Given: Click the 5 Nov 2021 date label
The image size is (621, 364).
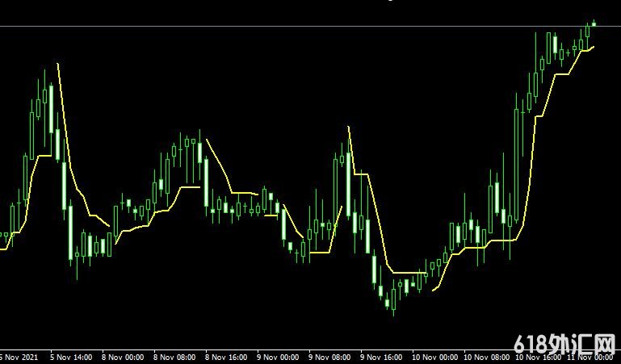Looking at the screenshot, I should point(19,356).
